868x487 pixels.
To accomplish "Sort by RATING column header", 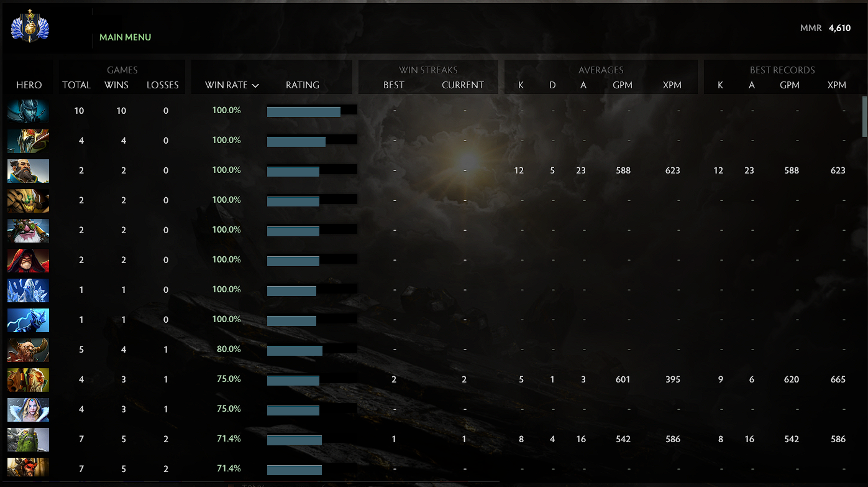I will (x=303, y=85).
